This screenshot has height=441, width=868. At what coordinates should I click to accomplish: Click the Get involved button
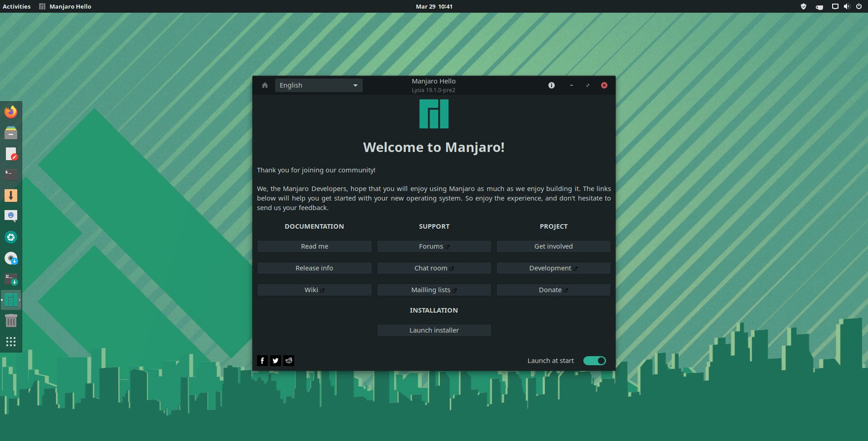(x=553, y=246)
